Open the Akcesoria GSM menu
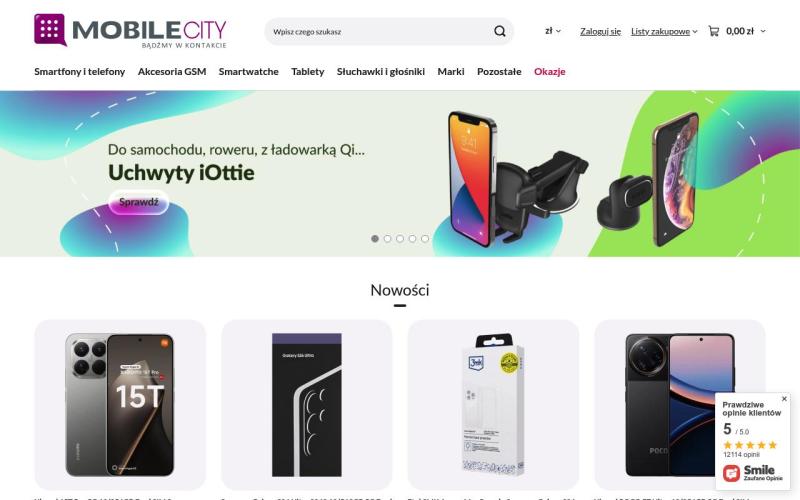Image resolution: width=800 pixels, height=500 pixels. point(172,71)
